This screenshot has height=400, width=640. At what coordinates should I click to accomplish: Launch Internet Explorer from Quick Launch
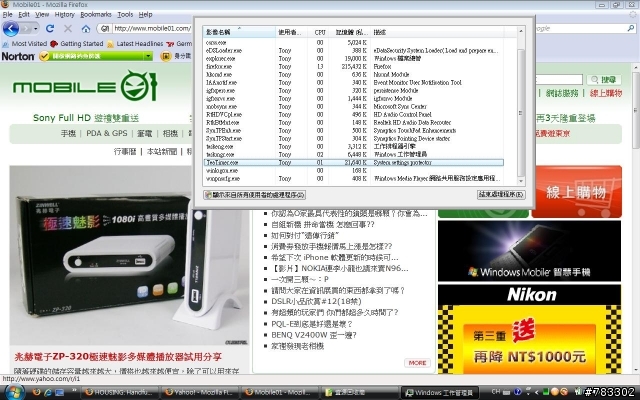[x=48, y=393]
